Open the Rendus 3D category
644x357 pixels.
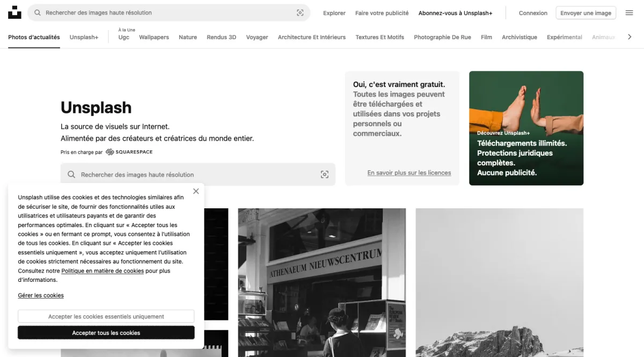[221, 37]
